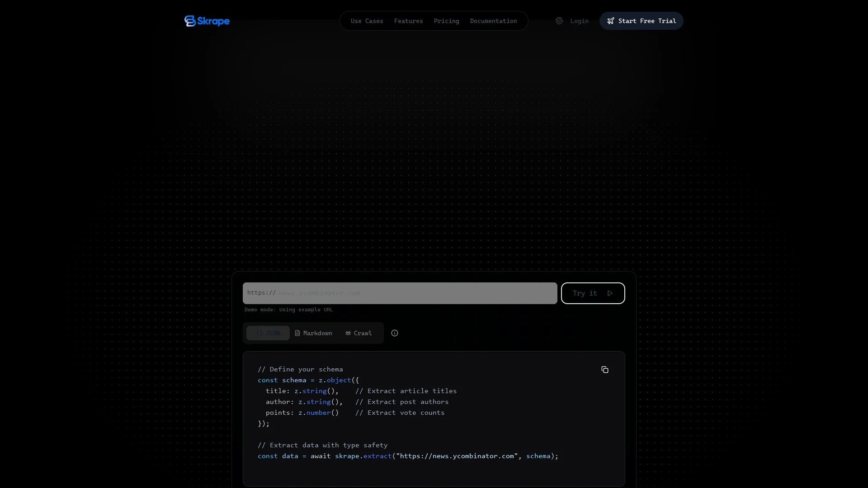Open the Pricing page
The width and height of the screenshot is (868, 488).
446,21
